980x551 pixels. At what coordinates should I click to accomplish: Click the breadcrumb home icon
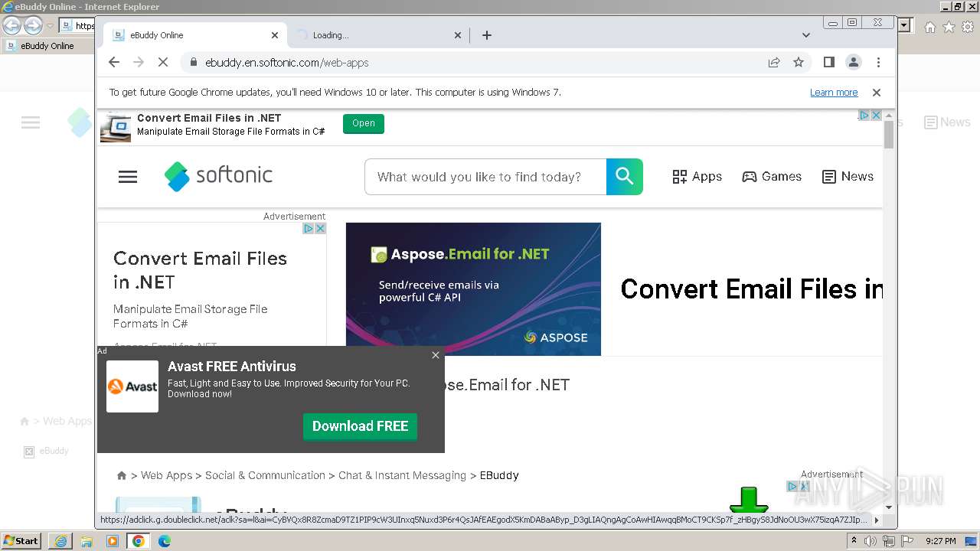click(x=121, y=475)
